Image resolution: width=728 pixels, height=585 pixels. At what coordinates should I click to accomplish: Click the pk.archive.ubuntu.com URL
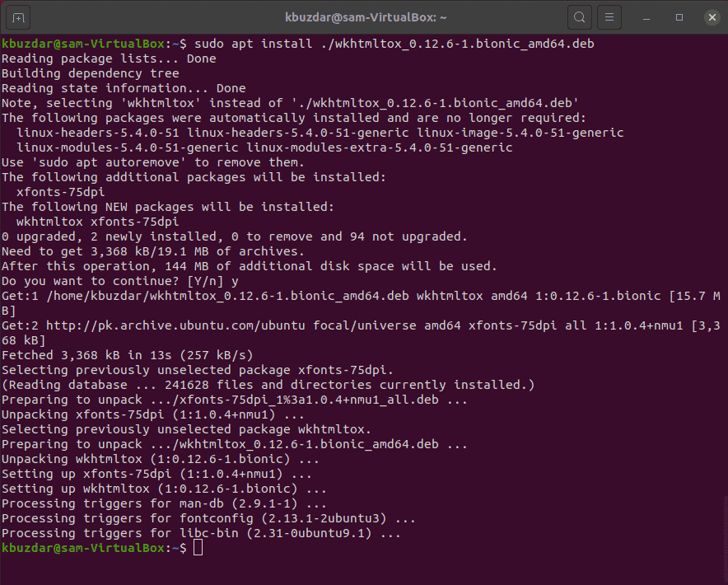pos(175,325)
